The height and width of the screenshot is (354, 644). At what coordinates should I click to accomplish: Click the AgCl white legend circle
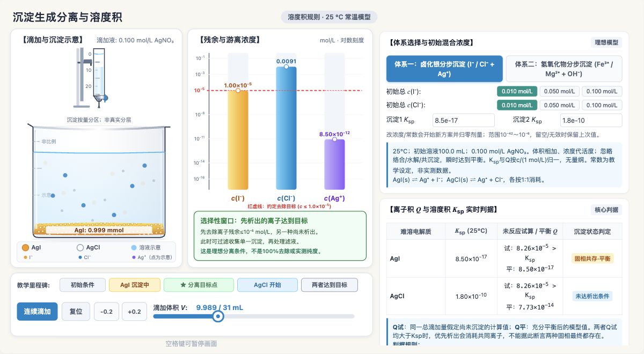pyautogui.click(x=80, y=248)
